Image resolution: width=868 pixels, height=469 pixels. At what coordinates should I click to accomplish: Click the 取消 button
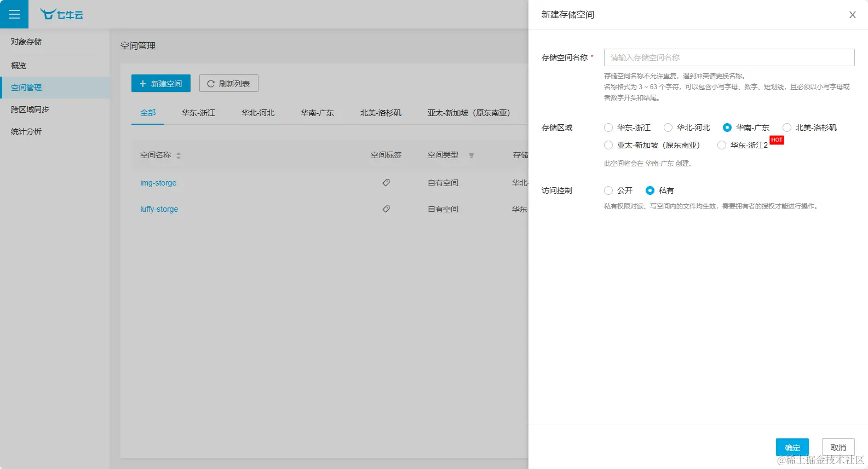coord(838,447)
